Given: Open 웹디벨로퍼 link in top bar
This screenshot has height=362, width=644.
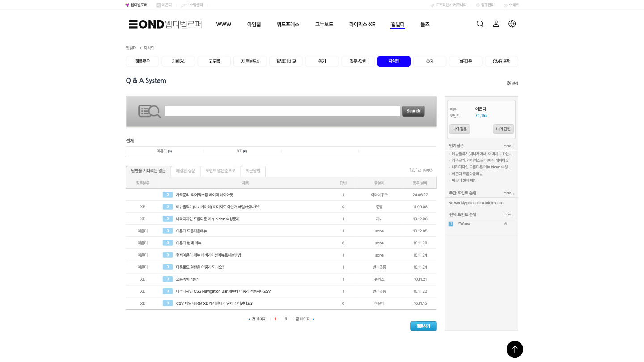Looking at the screenshot, I should 136,5.
